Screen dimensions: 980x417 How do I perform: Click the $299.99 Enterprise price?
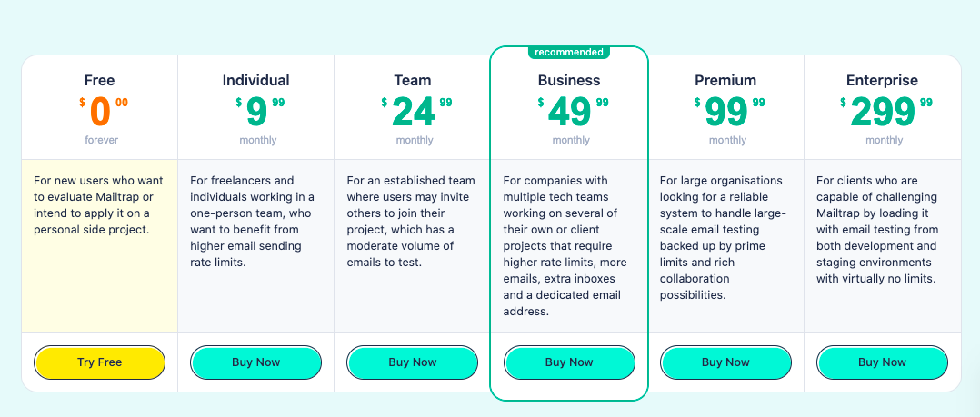(885, 112)
